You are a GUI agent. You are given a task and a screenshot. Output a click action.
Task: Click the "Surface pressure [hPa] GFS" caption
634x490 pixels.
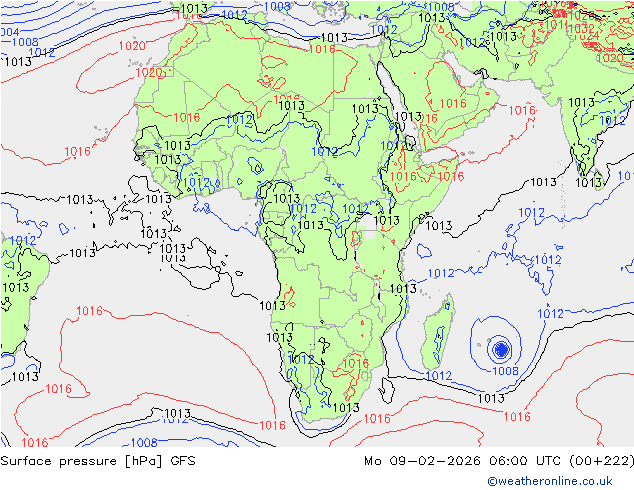point(98,461)
